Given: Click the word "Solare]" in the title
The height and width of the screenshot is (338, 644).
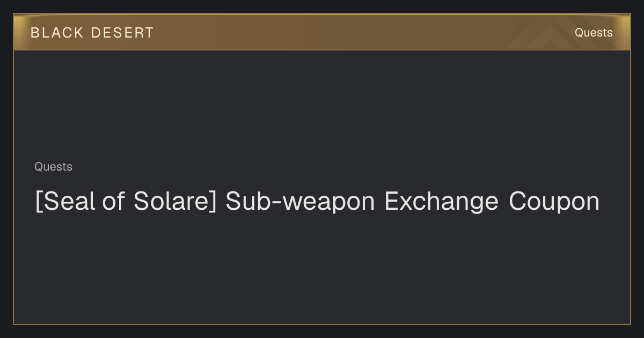Looking at the screenshot, I should pos(175,201).
